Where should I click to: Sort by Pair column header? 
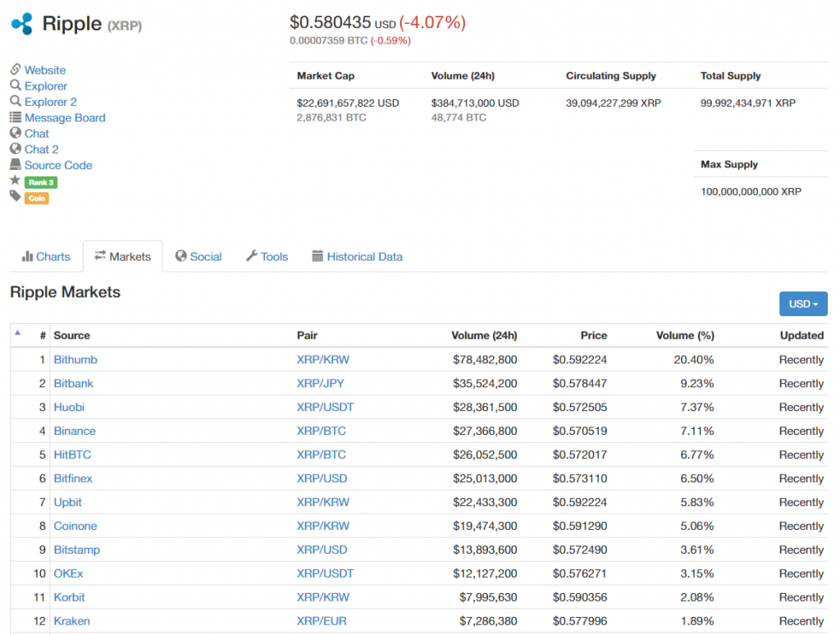coord(308,336)
